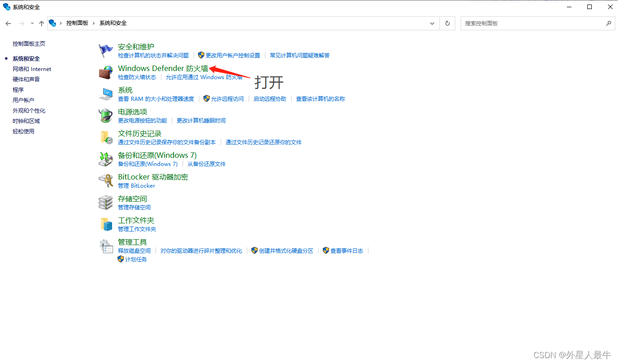
Task: Open 常见计算机问题疑难解答 link
Action: (300, 56)
